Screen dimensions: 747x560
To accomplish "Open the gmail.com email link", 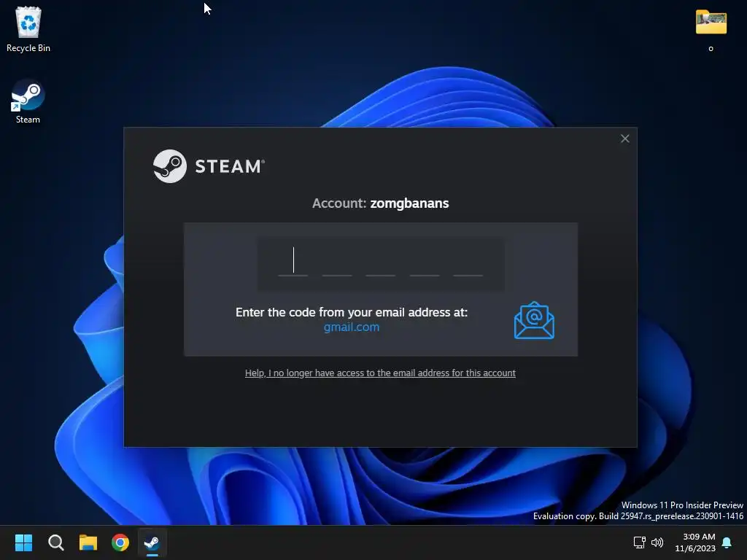I will [352, 327].
